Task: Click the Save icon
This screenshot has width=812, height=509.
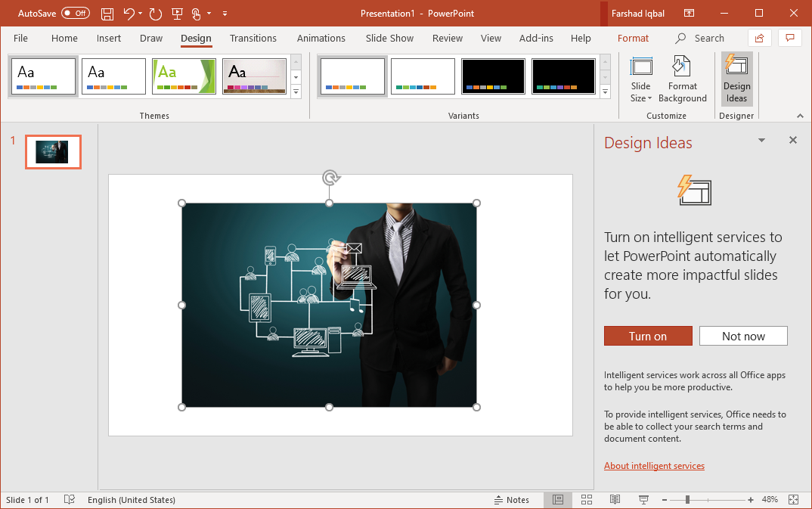Action: 107,13
